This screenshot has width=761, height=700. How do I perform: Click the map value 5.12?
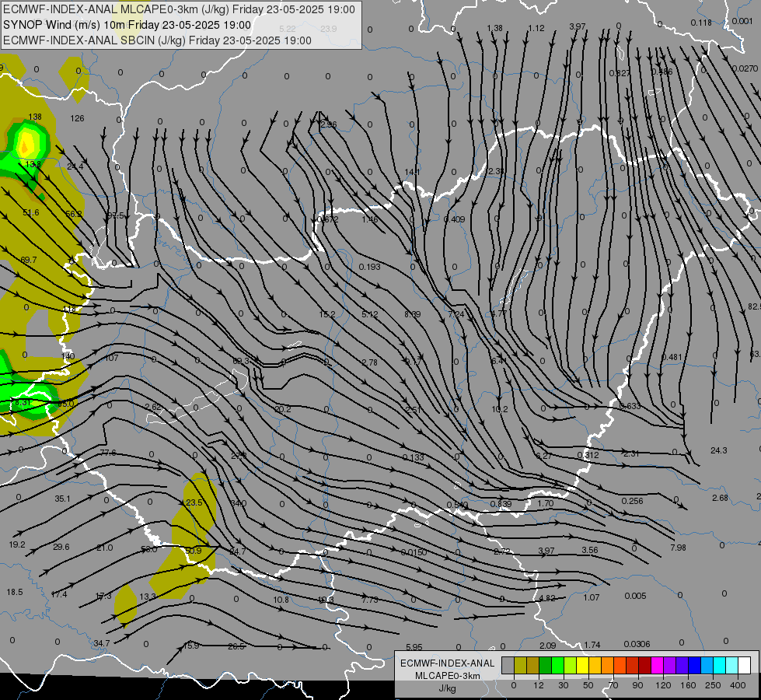[x=370, y=314]
